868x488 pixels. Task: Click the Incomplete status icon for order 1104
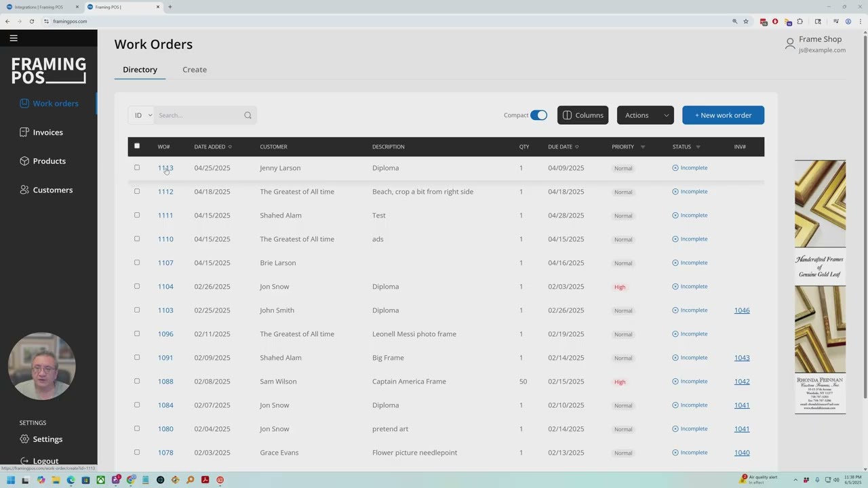point(675,286)
